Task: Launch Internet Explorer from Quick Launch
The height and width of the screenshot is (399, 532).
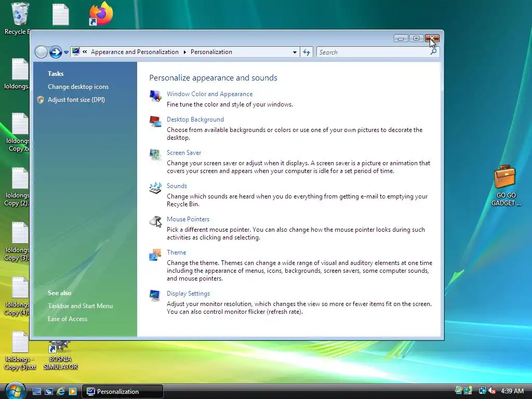Action: 61,391
